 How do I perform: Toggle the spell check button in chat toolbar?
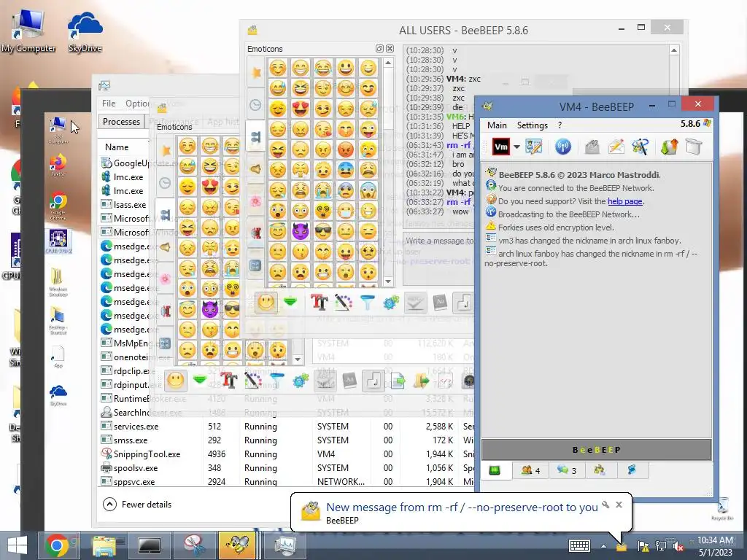415,303
